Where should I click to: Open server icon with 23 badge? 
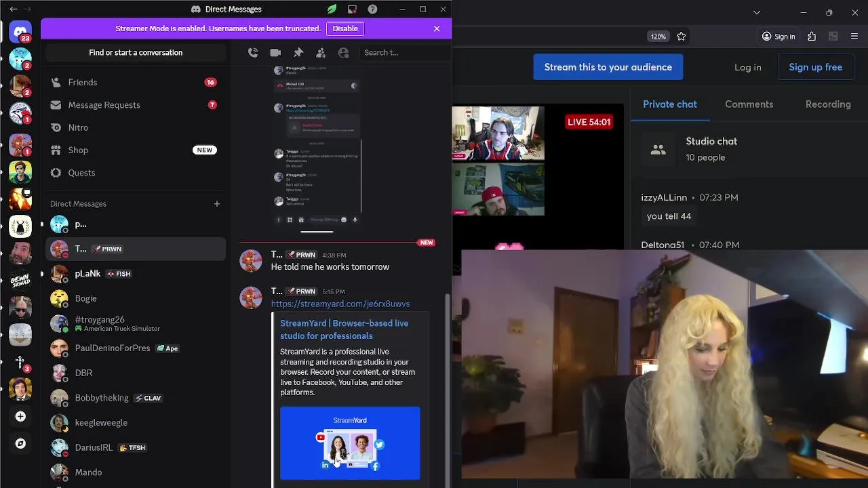20,30
